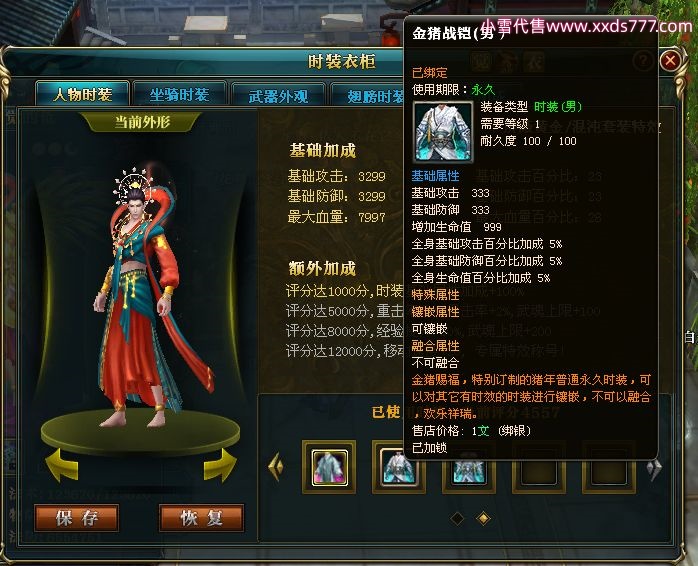698x566 pixels.
Task: Select the first page indicator diamond
Action: coord(457,518)
